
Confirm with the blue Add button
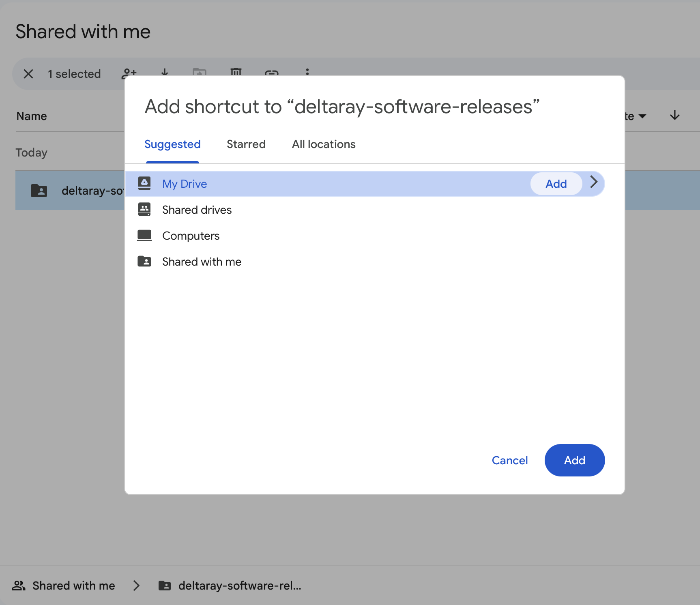tap(574, 460)
